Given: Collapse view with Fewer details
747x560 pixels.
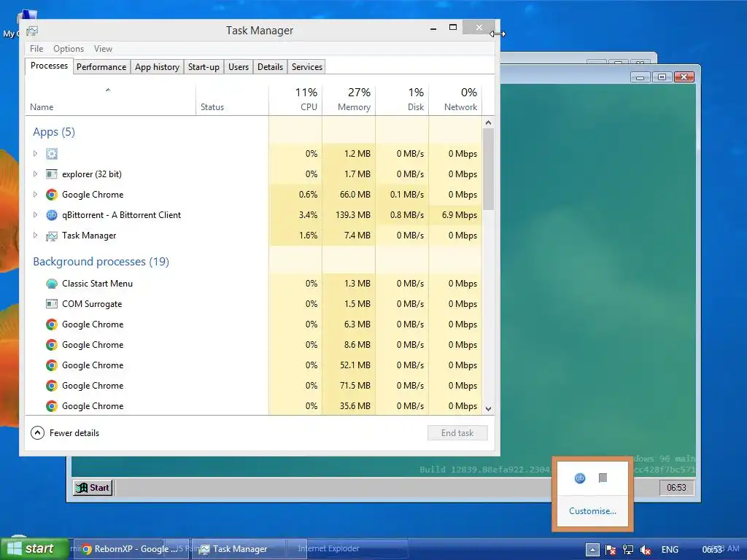Looking at the screenshot, I should 65,433.
